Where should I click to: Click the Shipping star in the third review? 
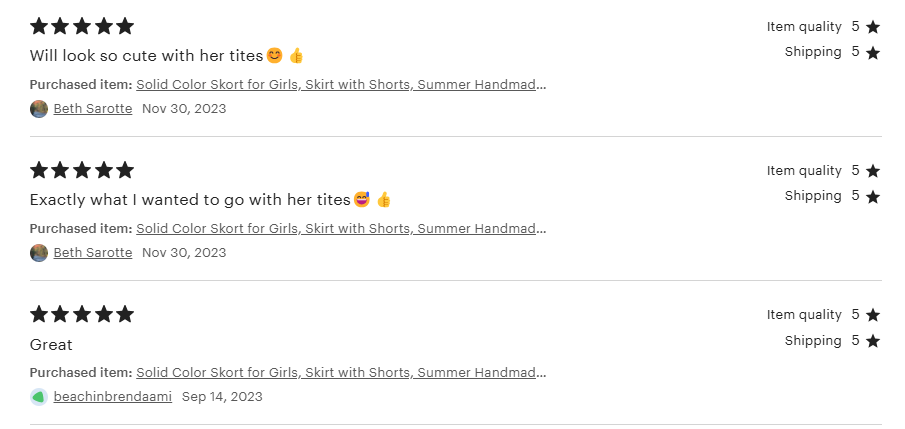pyautogui.click(x=873, y=341)
